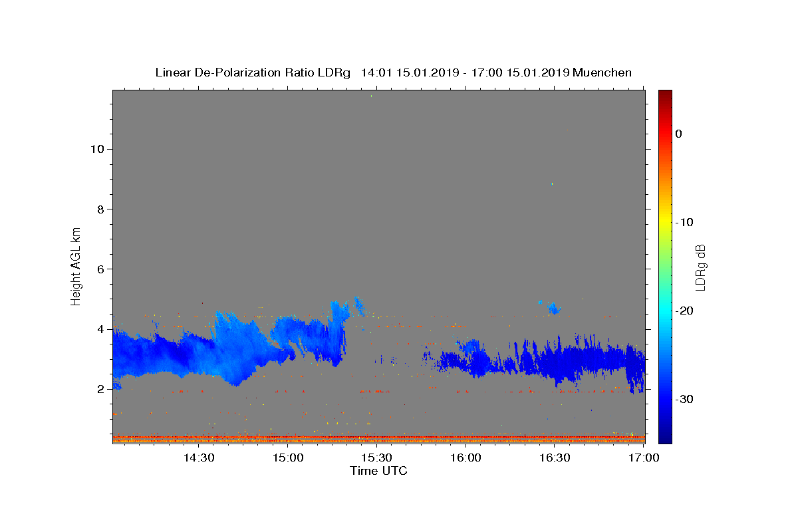Click the 17:00 time tick label
This screenshot has width=798, height=532.
(644, 458)
